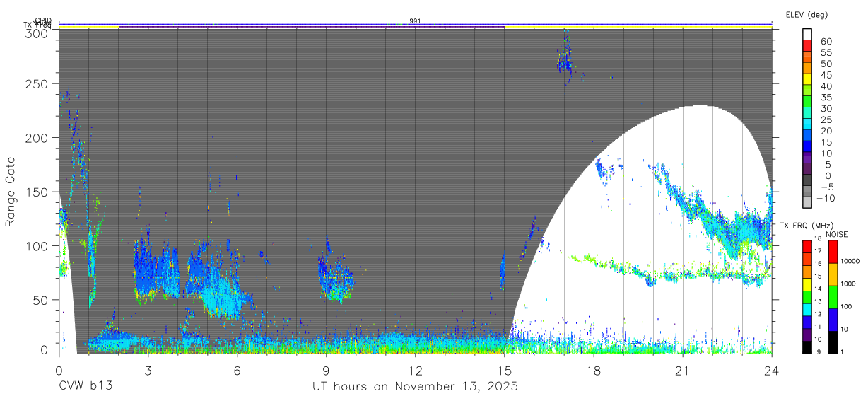Click the '50' range gate tick label

click(x=41, y=300)
